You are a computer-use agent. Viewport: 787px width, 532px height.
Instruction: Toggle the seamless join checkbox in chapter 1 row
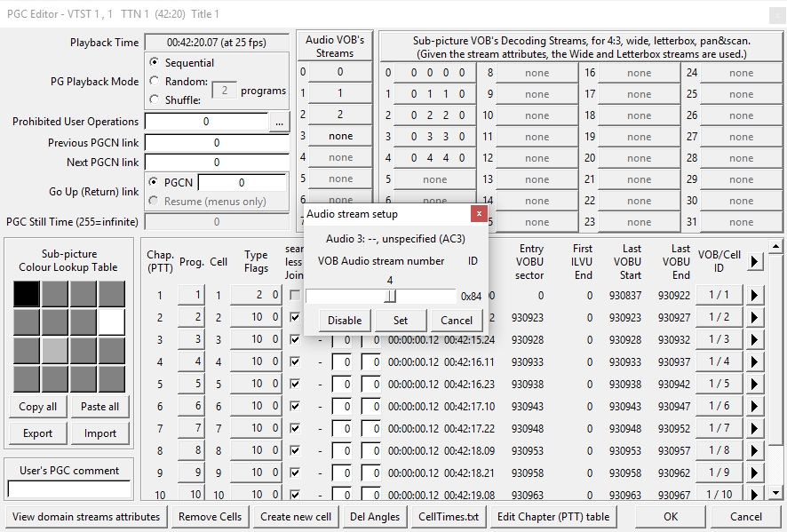point(295,295)
